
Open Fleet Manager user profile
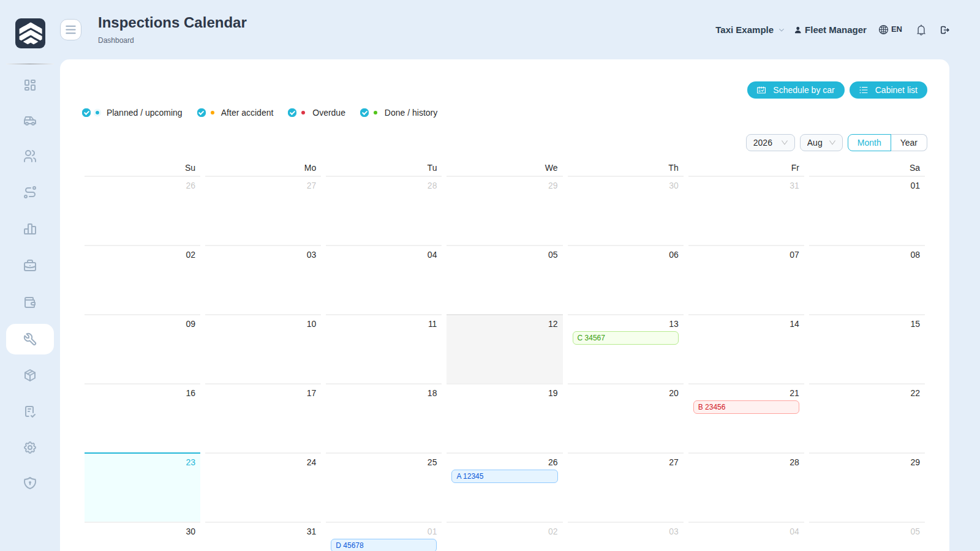click(x=831, y=30)
